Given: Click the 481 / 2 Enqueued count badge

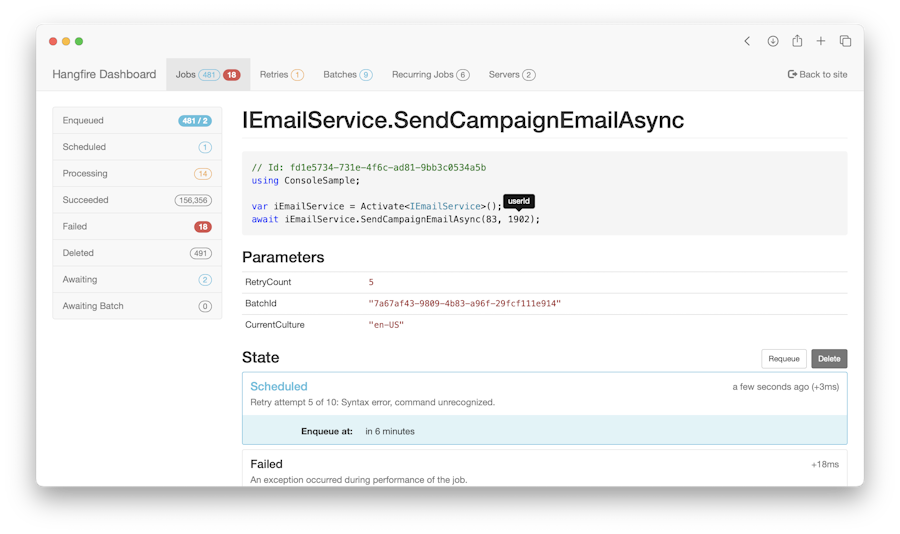Looking at the screenshot, I should [x=195, y=121].
